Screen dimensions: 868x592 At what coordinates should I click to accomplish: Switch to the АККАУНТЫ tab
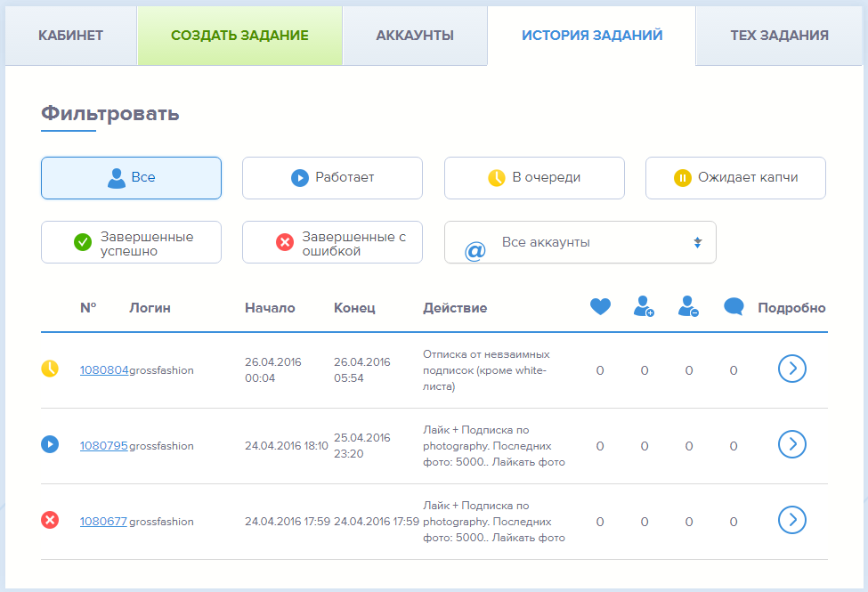pos(415,36)
